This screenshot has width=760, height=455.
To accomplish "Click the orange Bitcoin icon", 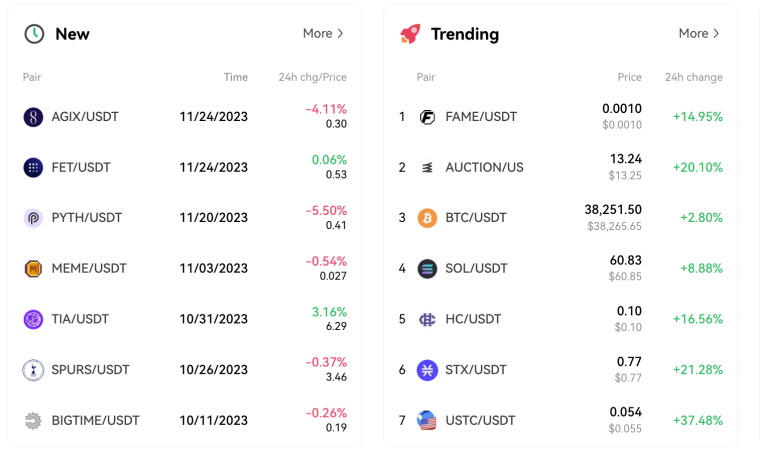I will point(427,218).
